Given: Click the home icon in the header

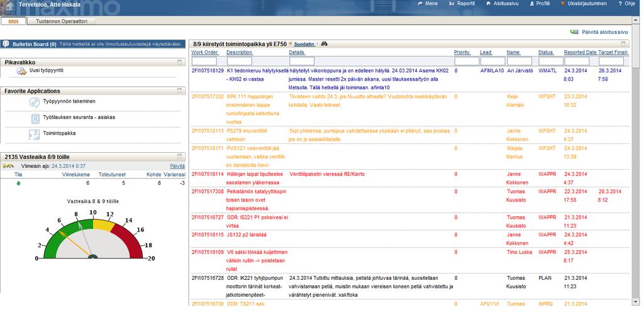Looking at the screenshot, I should coord(9,7).
